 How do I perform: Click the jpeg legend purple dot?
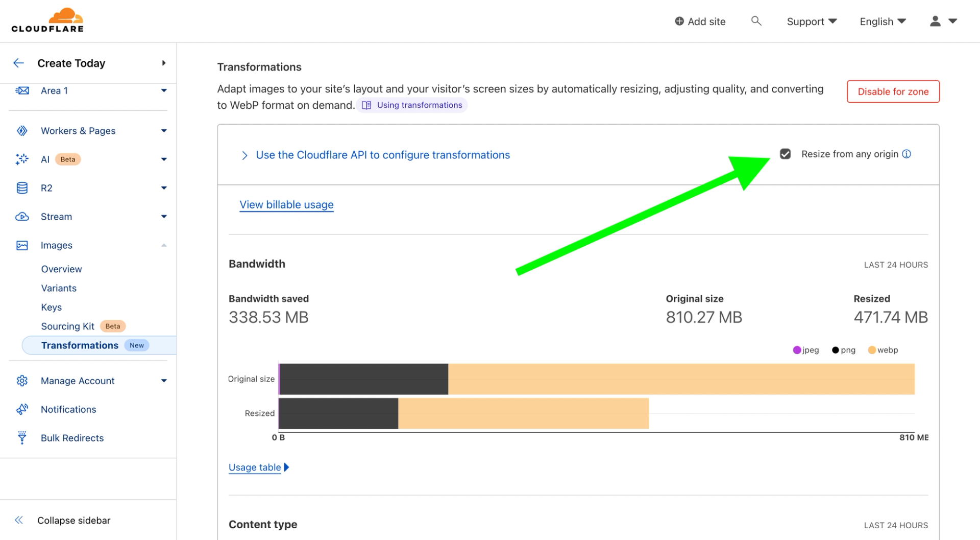click(x=797, y=350)
